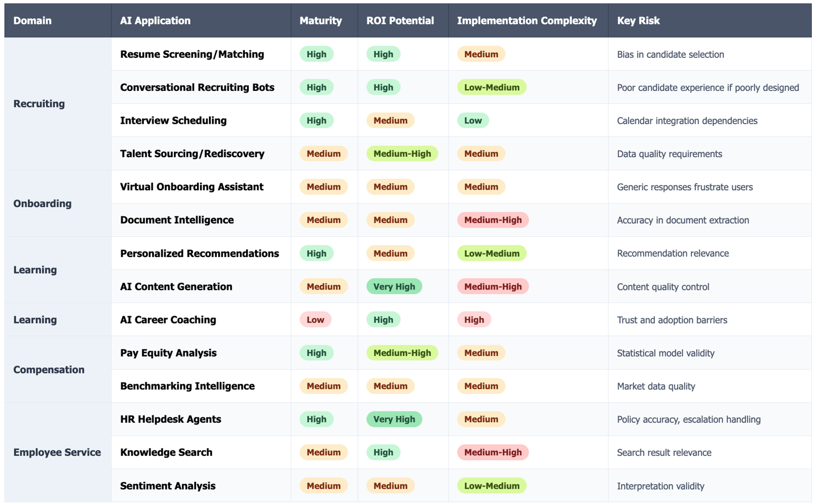Viewport: 818px width, 504px height.
Task: Click the 'Bias in candidate selection' risk text
Action: tap(670, 54)
